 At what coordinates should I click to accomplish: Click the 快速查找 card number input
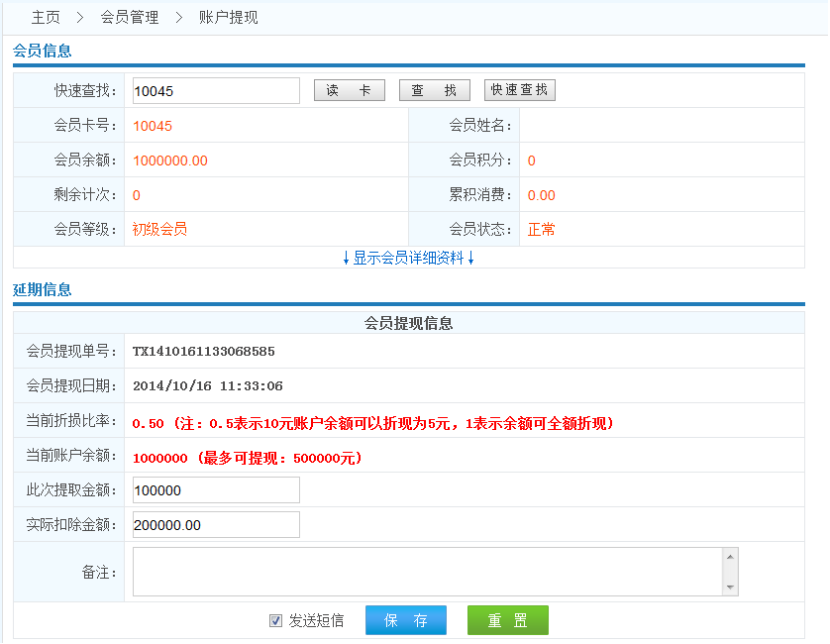point(215,91)
